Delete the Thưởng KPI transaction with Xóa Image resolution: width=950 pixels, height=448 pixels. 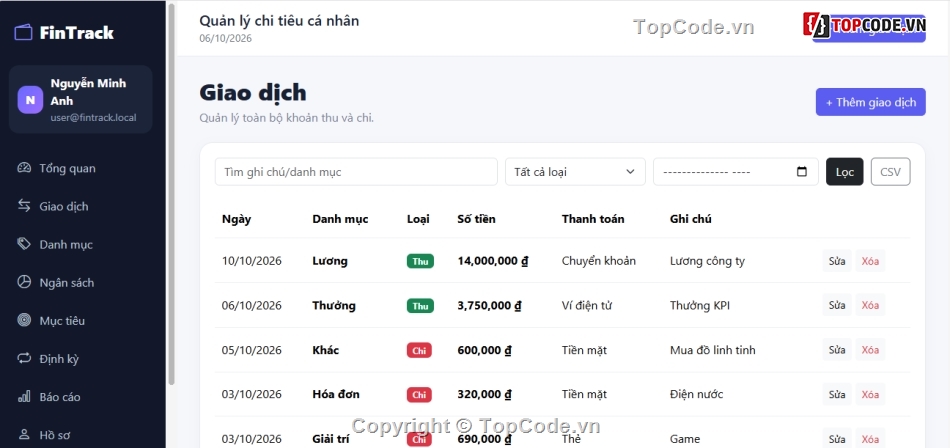870,306
